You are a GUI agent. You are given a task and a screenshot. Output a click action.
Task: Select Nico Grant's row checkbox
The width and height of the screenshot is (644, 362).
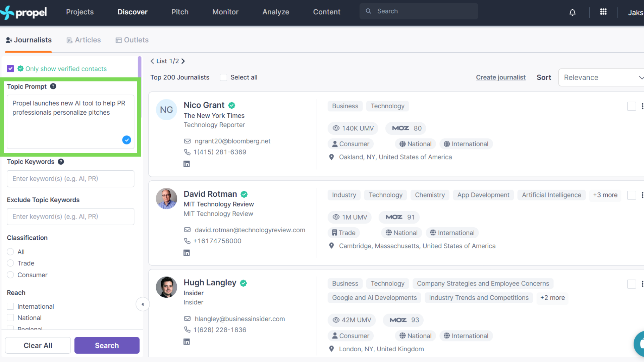point(632,106)
